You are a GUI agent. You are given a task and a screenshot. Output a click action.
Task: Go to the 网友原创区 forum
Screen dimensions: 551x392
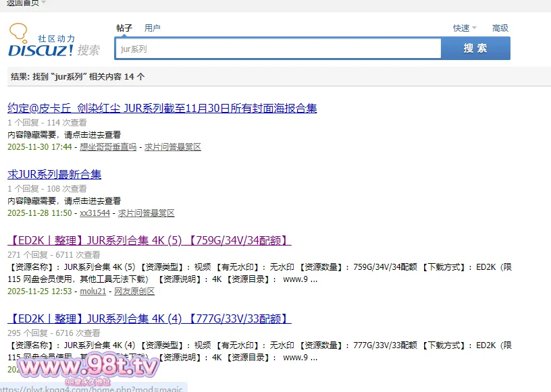(134, 291)
